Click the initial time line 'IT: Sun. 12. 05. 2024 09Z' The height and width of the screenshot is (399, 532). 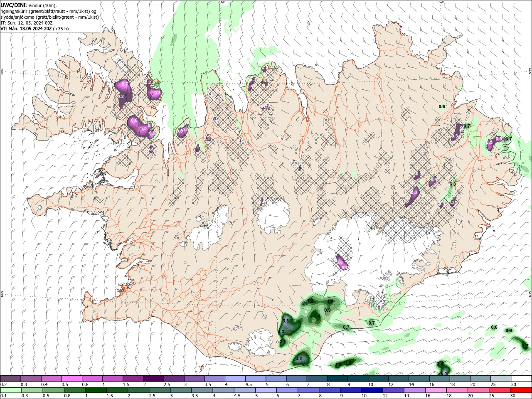27,23
